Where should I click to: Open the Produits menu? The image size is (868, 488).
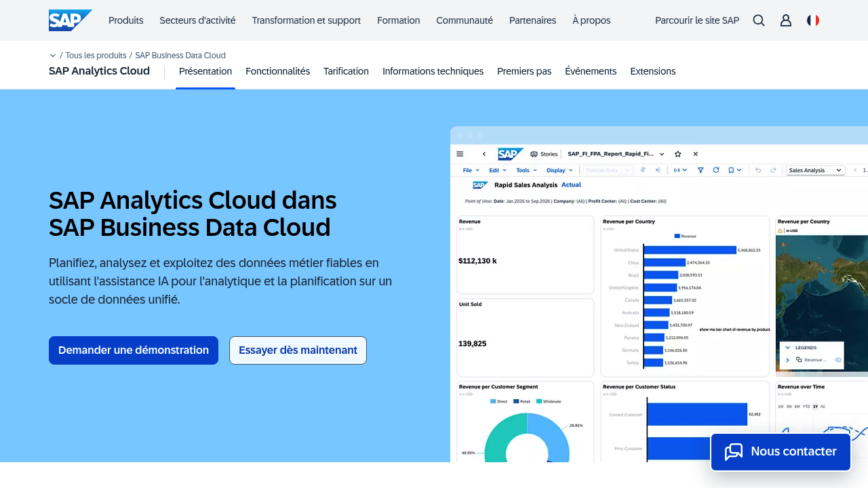(126, 20)
